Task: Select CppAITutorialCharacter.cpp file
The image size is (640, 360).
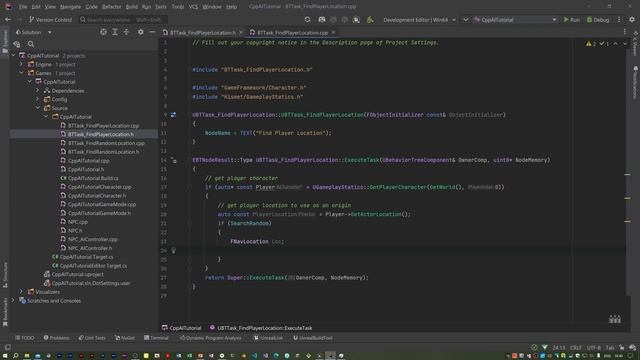Action: 99,187
